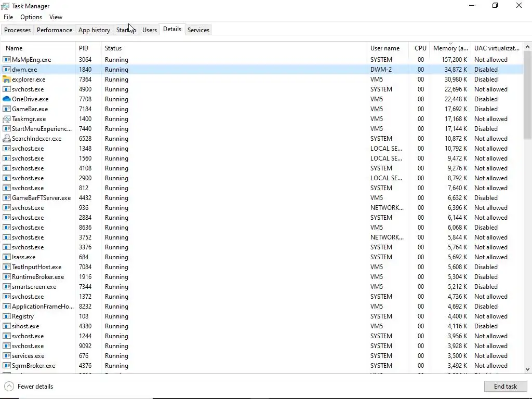532x399 pixels.
Task: Click the Fewer details chevron icon
Action: (9, 386)
